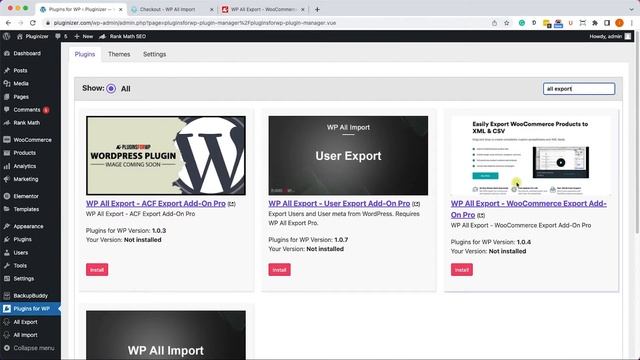This screenshot has width=640, height=360.
Task: Click the share icon in address bar
Action: tap(494, 23)
